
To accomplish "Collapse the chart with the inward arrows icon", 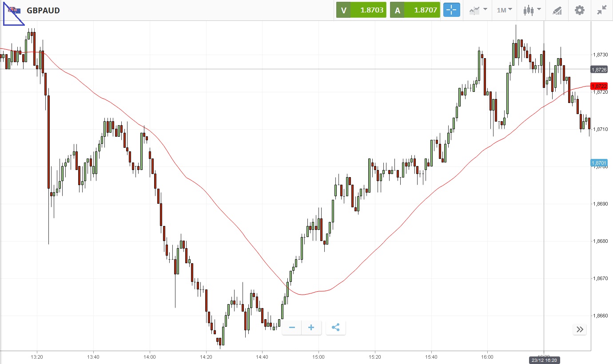I will [602, 10].
